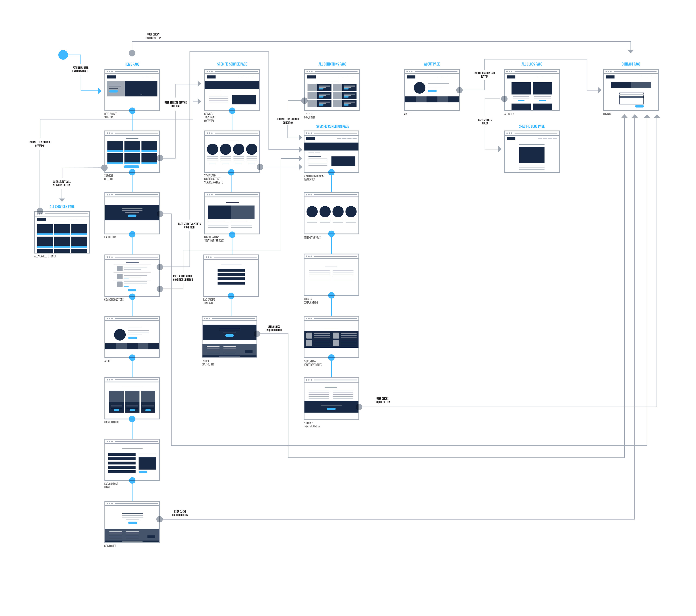Select the Symptoms/Conditions That Service Applies To wireframe

coord(232,152)
